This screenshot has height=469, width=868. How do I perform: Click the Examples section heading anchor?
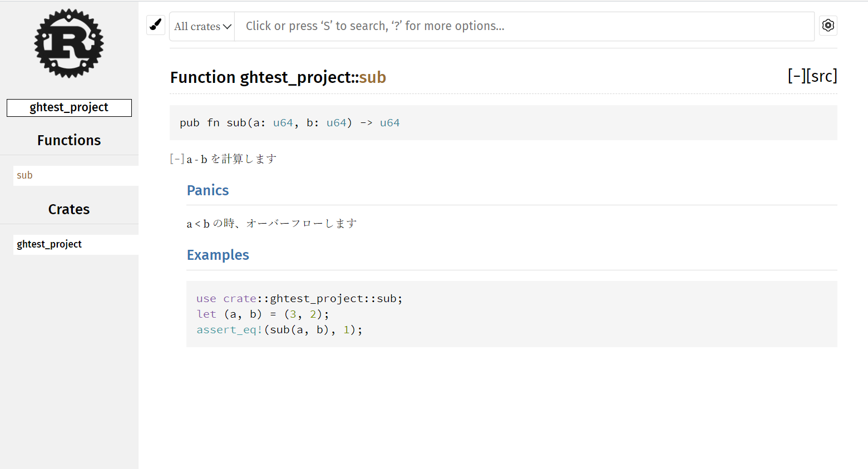(x=218, y=255)
